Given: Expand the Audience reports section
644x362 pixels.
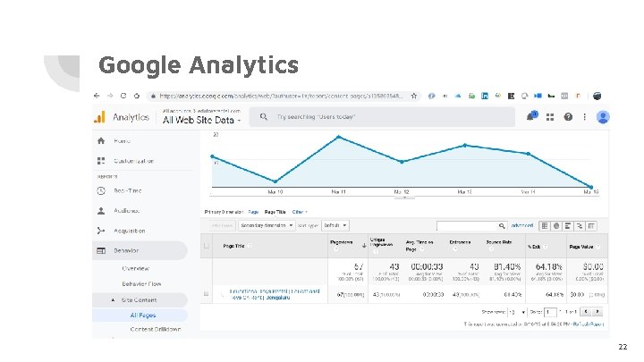Looking at the screenshot, I should (126, 211).
